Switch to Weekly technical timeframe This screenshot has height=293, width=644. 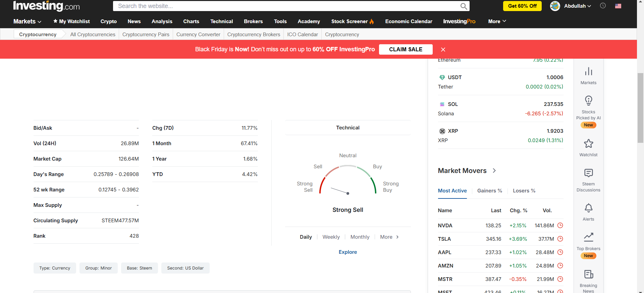[x=331, y=237]
